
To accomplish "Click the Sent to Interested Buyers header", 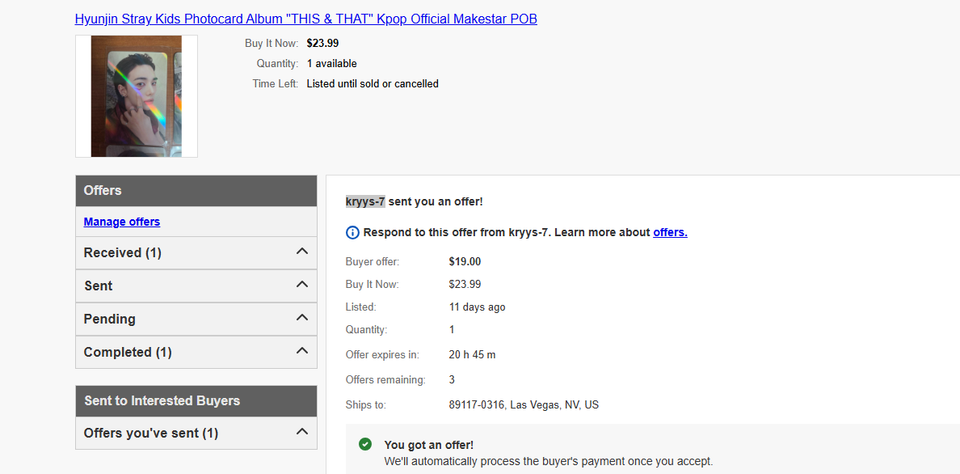I will tap(196, 401).
